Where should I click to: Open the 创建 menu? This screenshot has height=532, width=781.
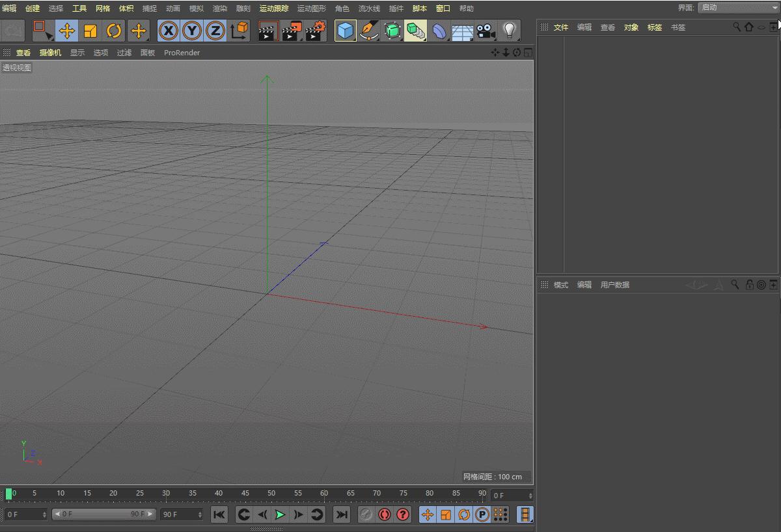(33, 8)
